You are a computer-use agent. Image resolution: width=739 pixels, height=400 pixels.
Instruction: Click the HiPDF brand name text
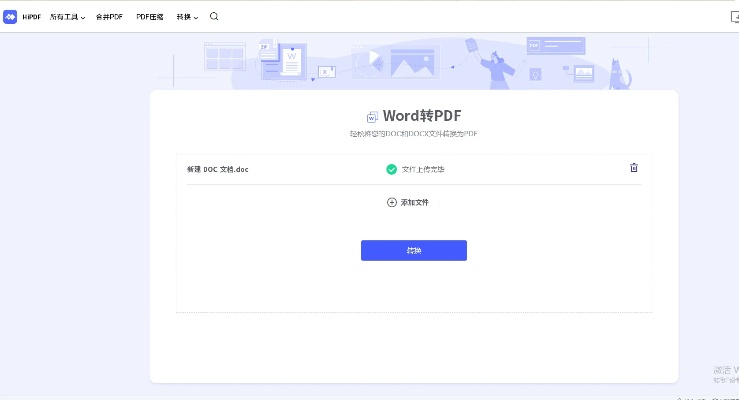click(x=31, y=17)
